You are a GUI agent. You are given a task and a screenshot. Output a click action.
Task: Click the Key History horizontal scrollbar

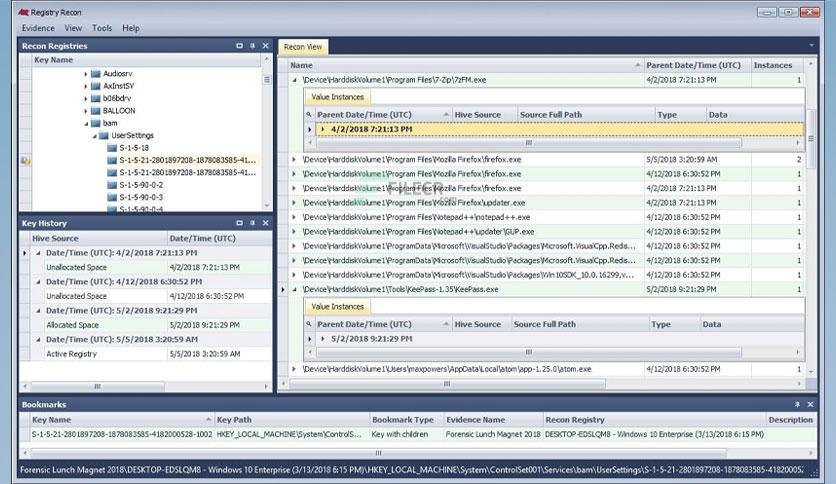click(x=97, y=386)
